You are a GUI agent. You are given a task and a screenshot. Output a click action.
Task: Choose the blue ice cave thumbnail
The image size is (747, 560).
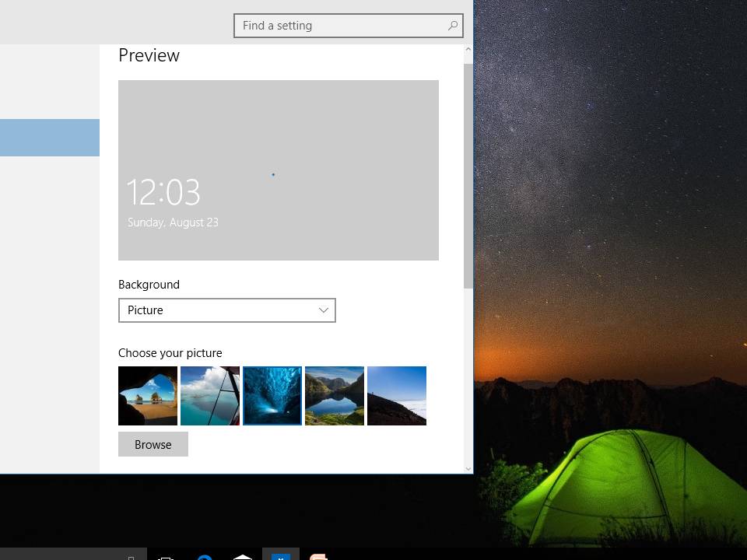(272, 396)
